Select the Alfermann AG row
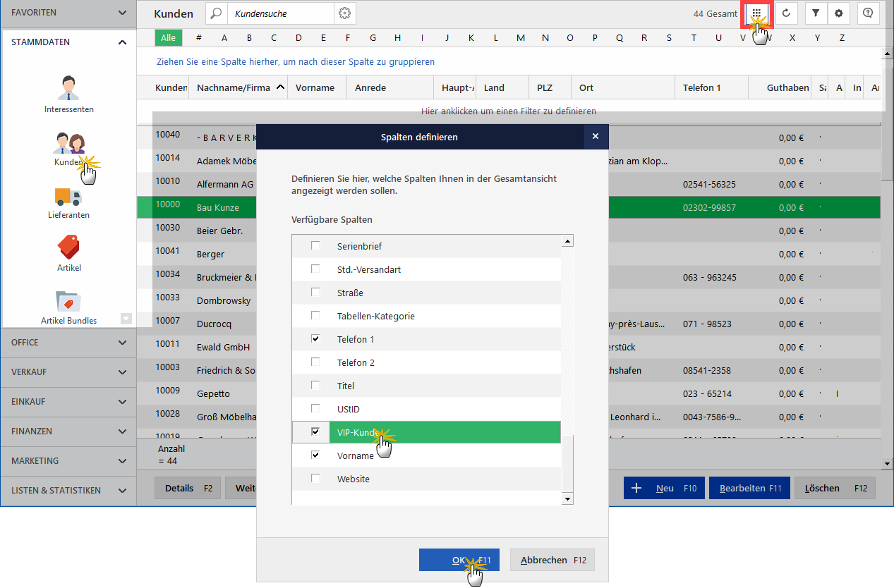The height and width of the screenshot is (588, 894). point(509,184)
